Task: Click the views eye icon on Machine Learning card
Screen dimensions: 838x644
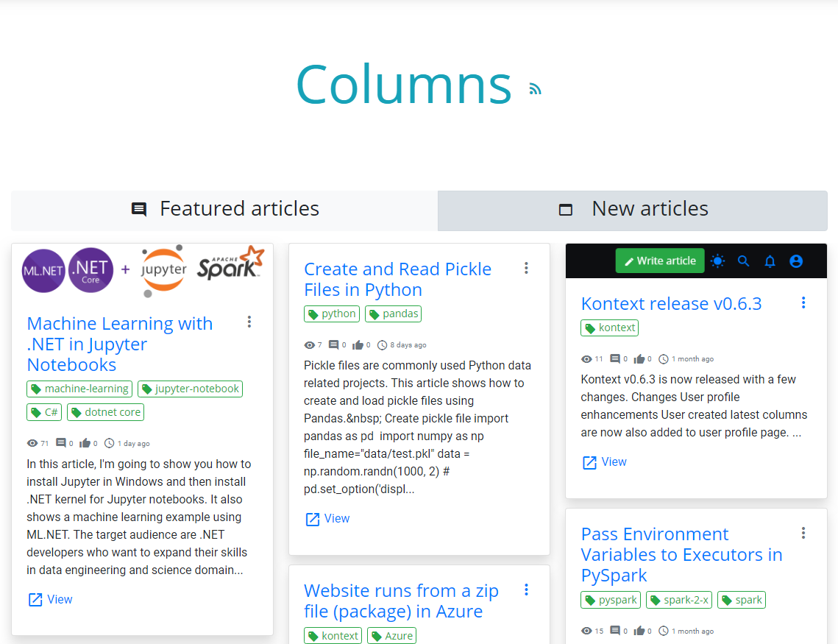Action: pos(32,443)
